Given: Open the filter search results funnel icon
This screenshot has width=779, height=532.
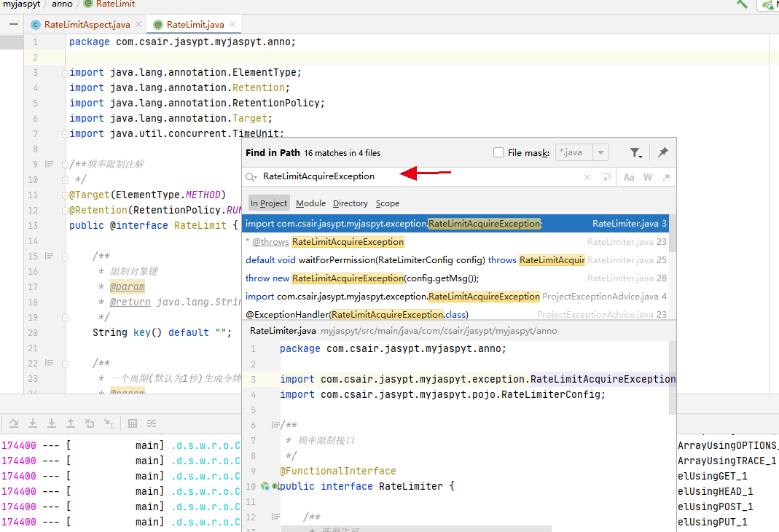Looking at the screenshot, I should (635, 152).
